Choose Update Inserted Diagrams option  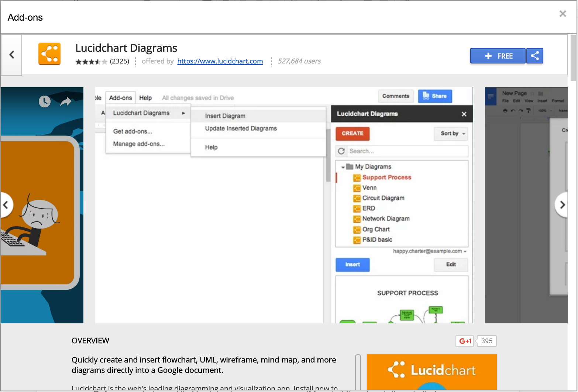pos(241,128)
